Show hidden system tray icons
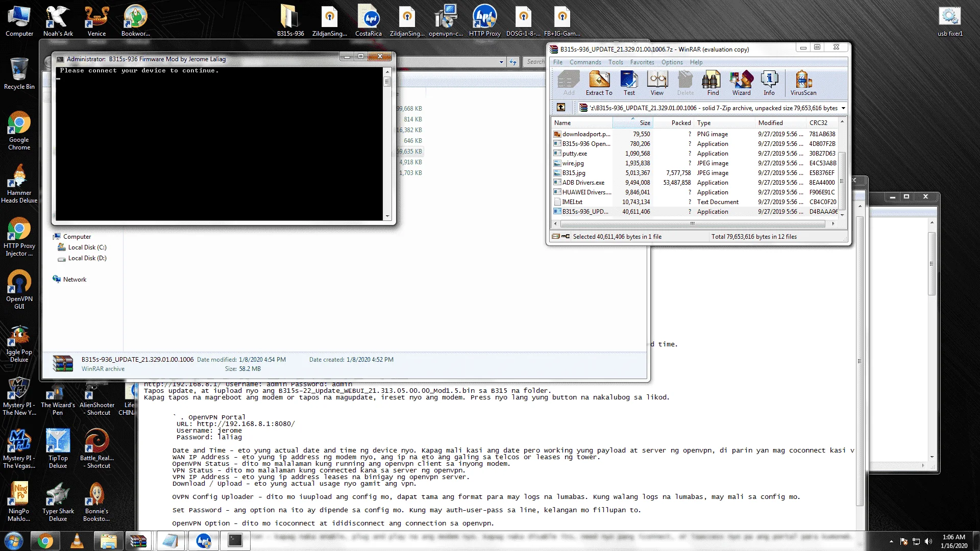Image resolution: width=980 pixels, height=551 pixels. pos(891,541)
